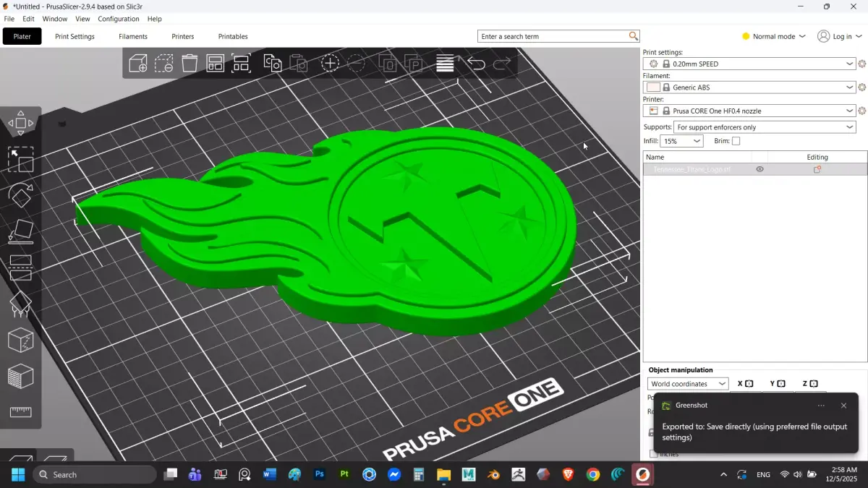Open the Printer Prusa CORE One dropdown

coord(749,111)
